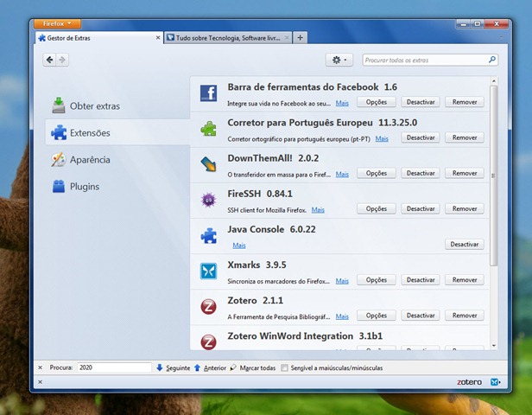Open Mais link for DownThemAll!
The width and height of the screenshot is (532, 415).
342,175
